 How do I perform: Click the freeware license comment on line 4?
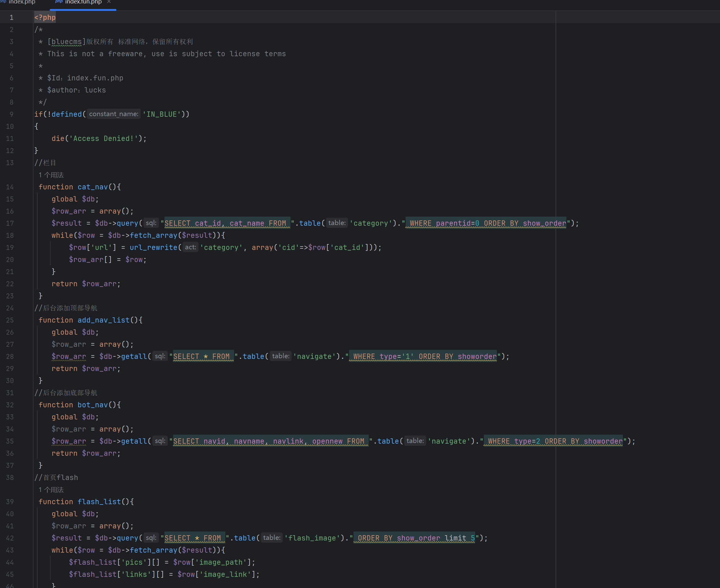162,54
